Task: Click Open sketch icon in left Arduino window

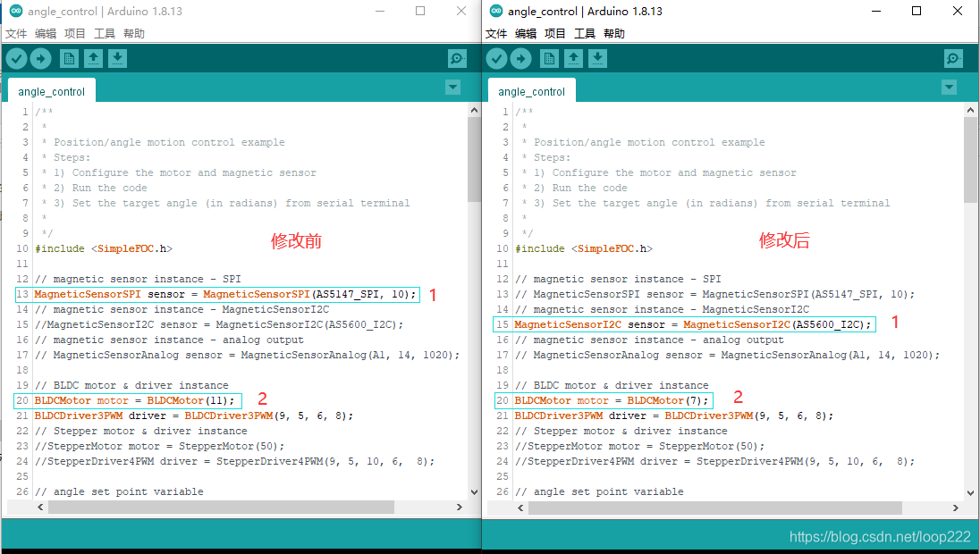Action: [x=93, y=59]
